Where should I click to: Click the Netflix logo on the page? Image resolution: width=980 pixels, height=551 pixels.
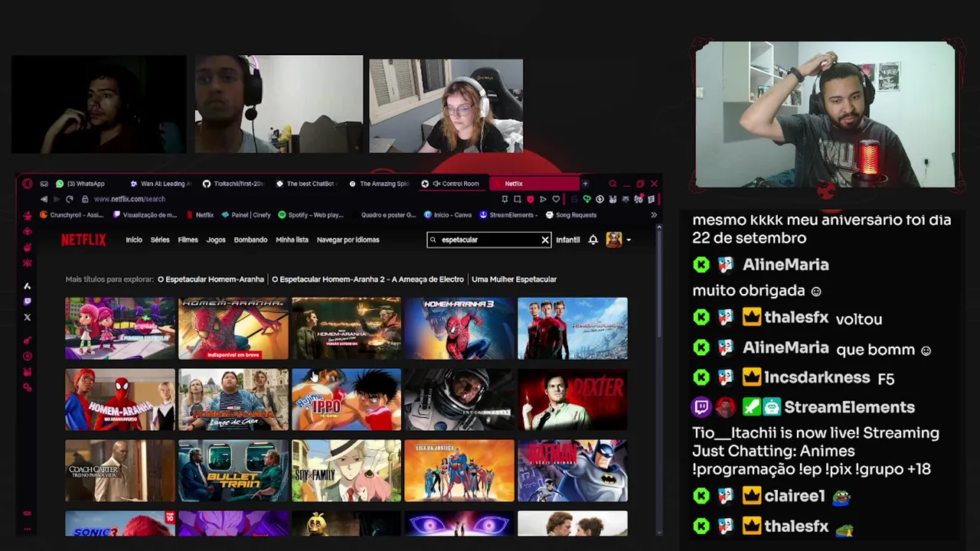[83, 240]
